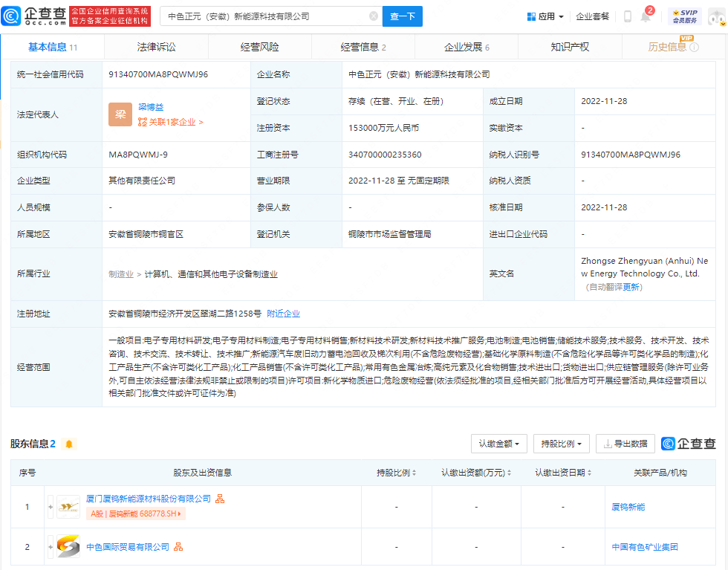Open the 认缴金额 filter dropdown
The image size is (728, 570).
[499, 444]
